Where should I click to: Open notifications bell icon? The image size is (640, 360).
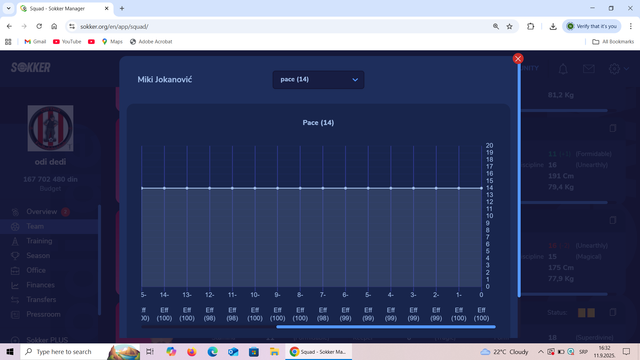(563, 69)
